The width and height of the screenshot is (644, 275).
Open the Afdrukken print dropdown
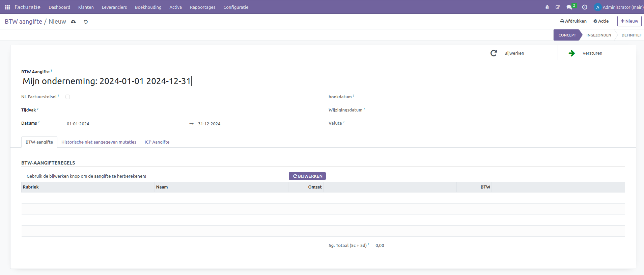(x=573, y=21)
